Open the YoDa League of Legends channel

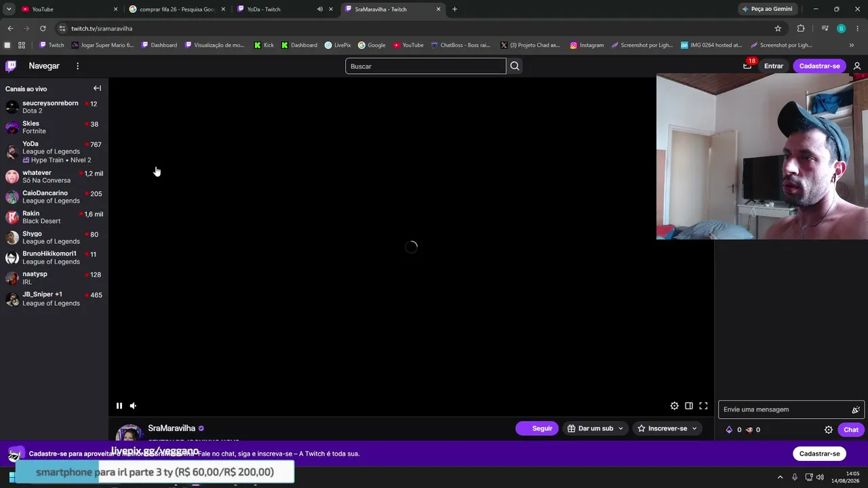tap(54, 152)
